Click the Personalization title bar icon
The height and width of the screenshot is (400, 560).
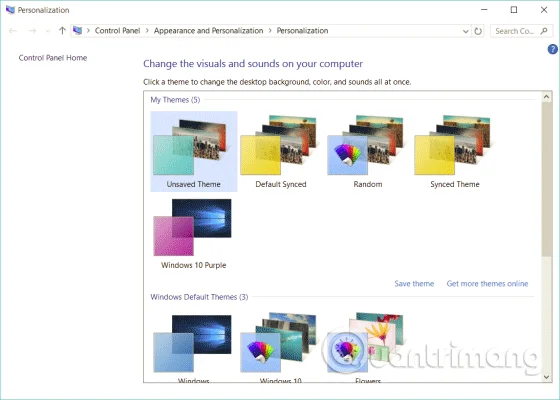point(10,10)
